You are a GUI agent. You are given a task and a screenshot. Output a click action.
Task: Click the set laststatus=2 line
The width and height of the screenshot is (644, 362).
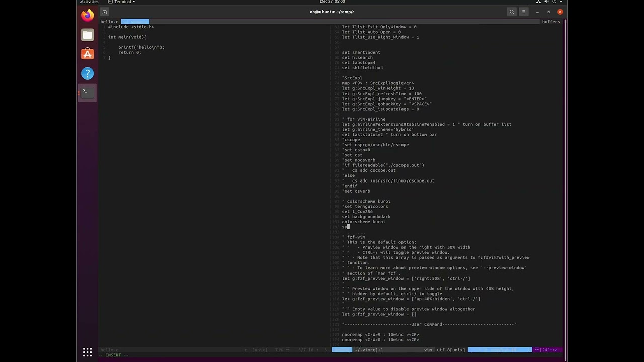[389, 135]
